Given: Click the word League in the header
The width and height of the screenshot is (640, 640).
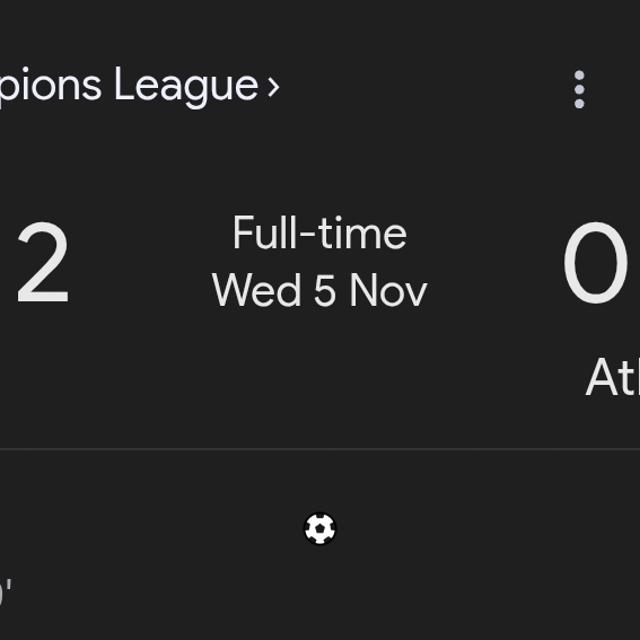Looking at the screenshot, I should pyautogui.click(x=186, y=86).
